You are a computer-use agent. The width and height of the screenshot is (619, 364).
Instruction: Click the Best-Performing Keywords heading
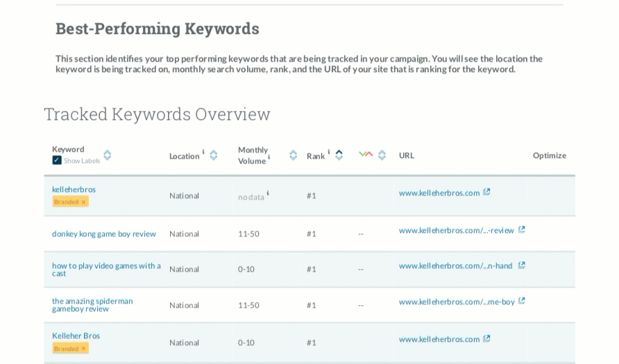[x=157, y=29]
